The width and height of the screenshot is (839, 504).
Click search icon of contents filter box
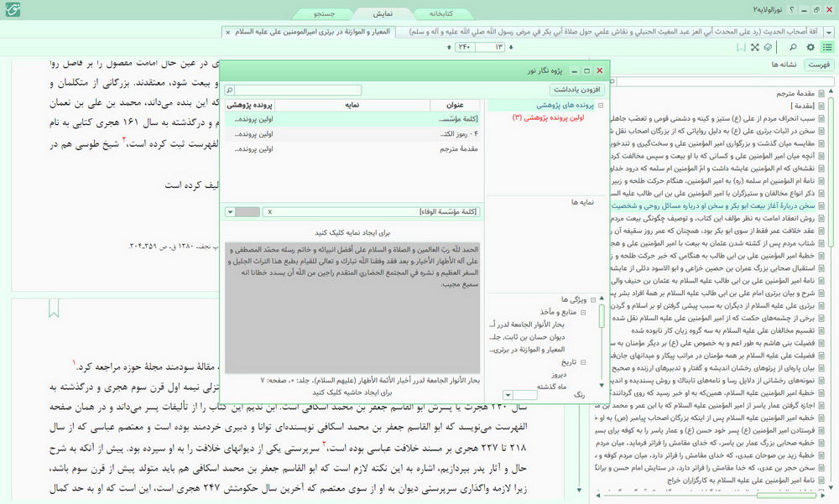(612, 81)
